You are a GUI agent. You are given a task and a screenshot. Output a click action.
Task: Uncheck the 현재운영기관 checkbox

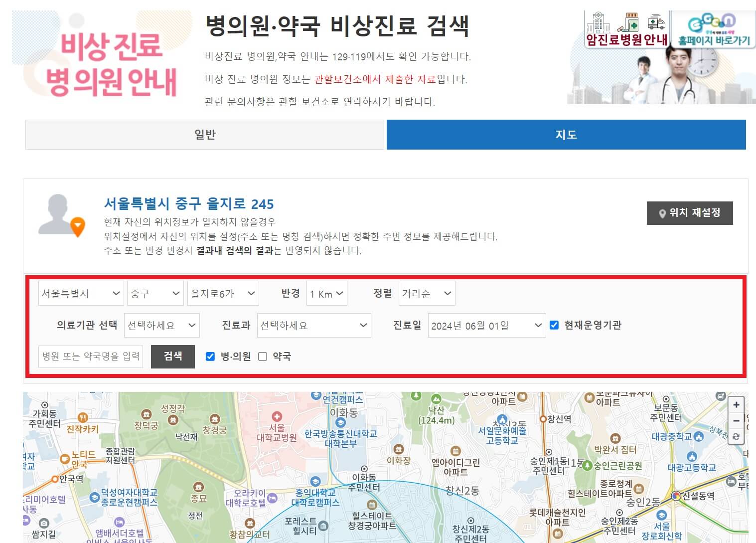(554, 325)
